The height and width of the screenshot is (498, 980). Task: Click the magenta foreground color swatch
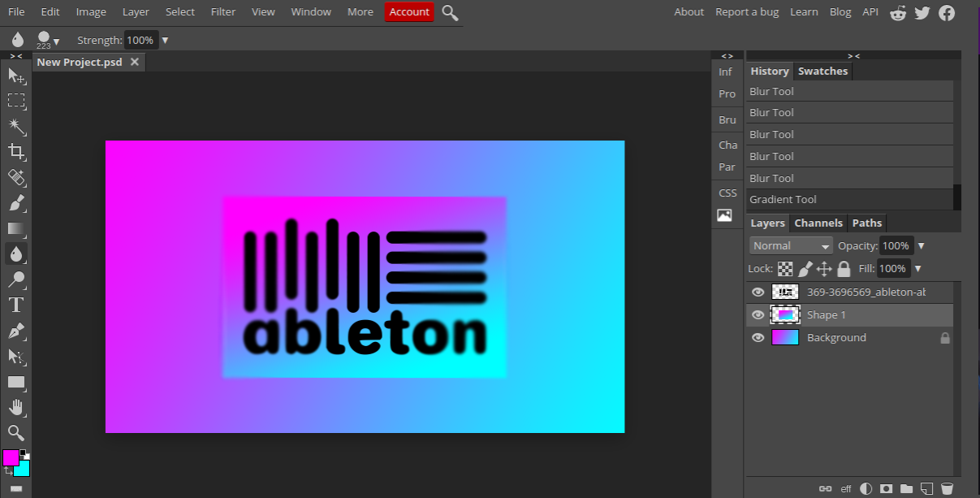tap(10, 457)
